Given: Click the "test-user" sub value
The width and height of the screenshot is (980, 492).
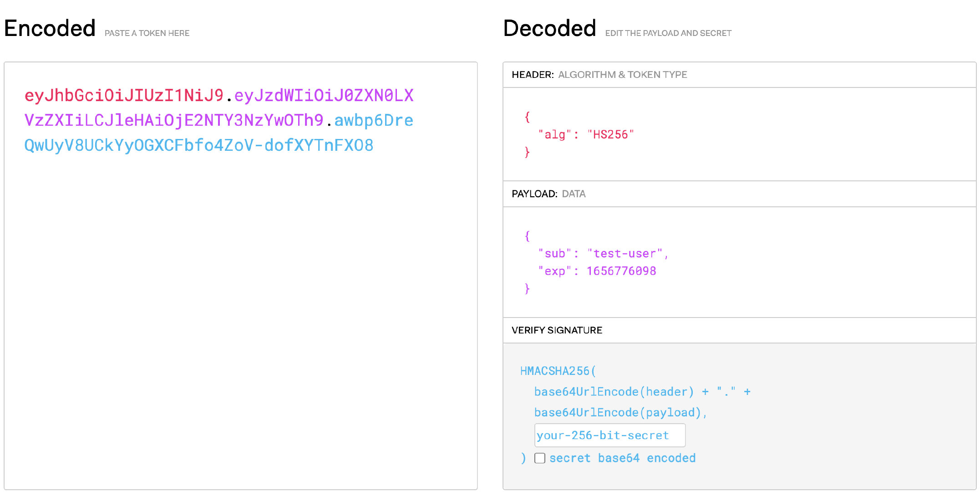Looking at the screenshot, I should pos(625,254).
